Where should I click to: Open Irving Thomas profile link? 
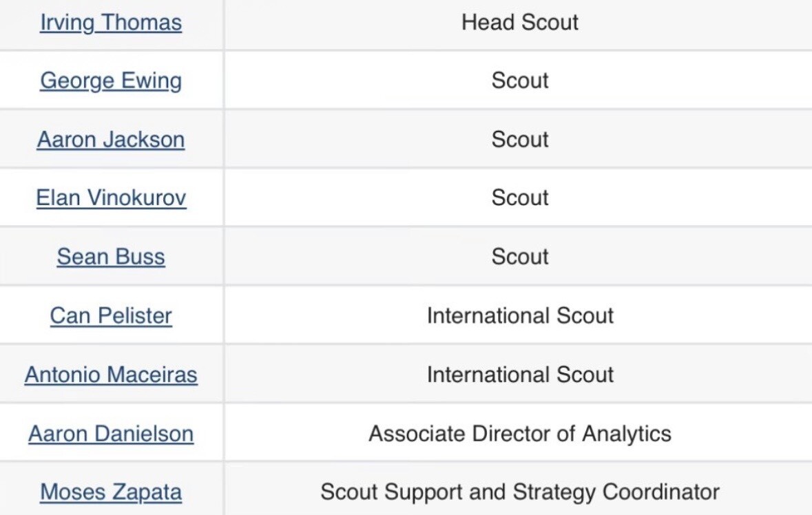tap(111, 23)
